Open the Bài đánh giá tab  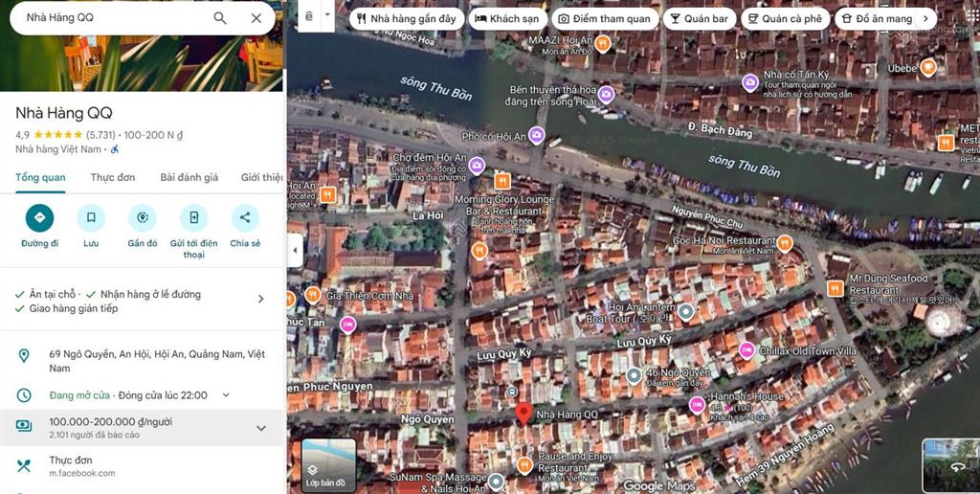click(189, 177)
